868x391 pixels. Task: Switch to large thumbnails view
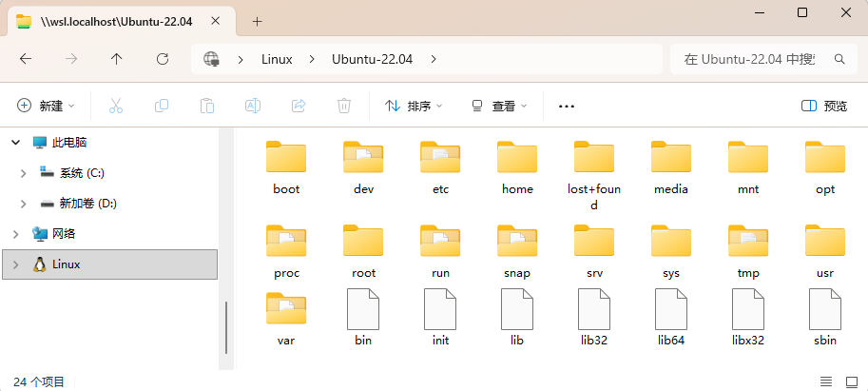(x=852, y=381)
